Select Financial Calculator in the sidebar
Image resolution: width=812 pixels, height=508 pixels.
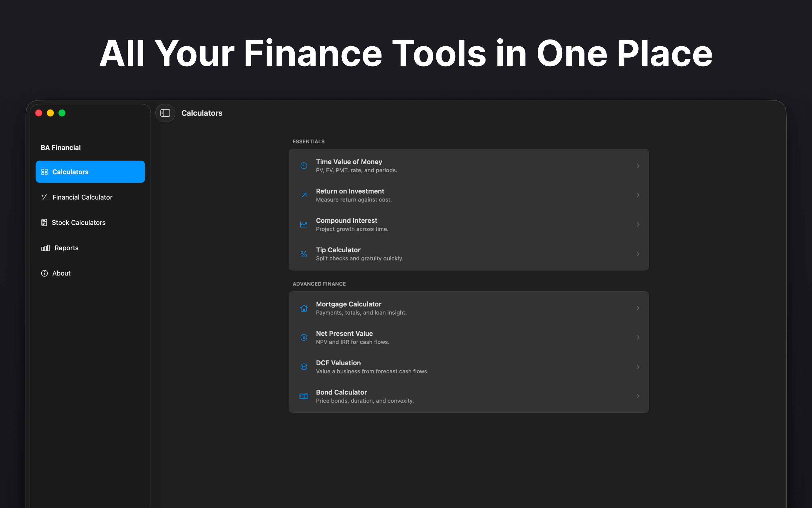90,197
